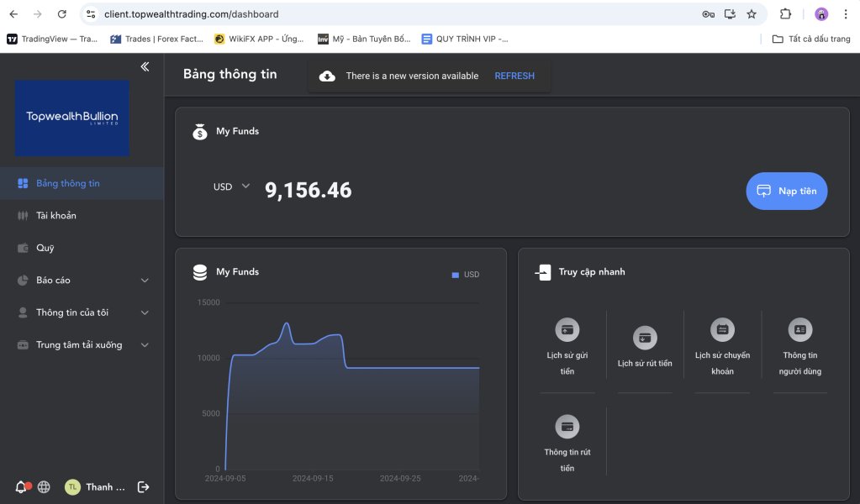Open Lịch sử gửi tiền shortcut icon
The height and width of the screenshot is (504, 860).
click(x=567, y=329)
